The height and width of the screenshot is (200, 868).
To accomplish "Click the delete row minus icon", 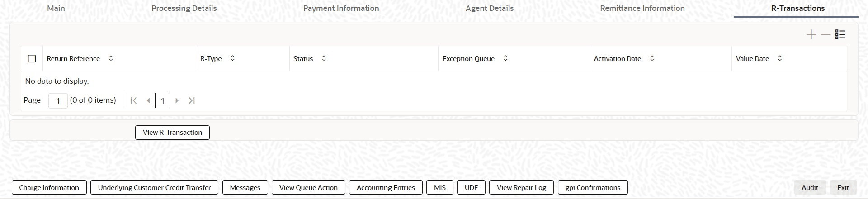I will point(826,35).
